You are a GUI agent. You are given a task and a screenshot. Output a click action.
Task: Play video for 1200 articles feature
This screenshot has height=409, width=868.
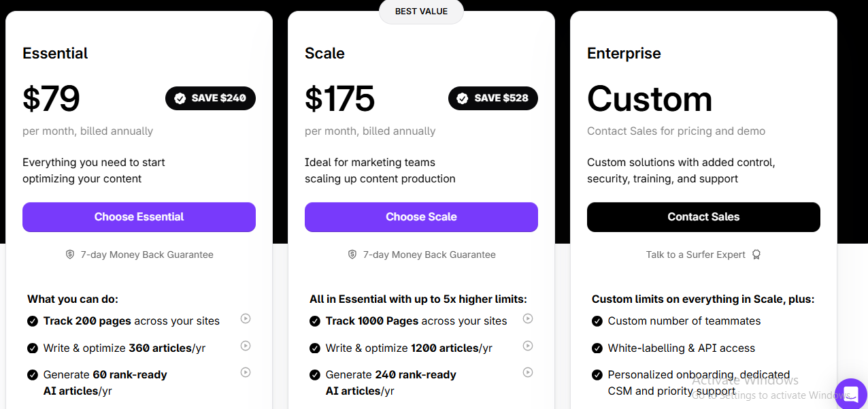pyautogui.click(x=528, y=346)
